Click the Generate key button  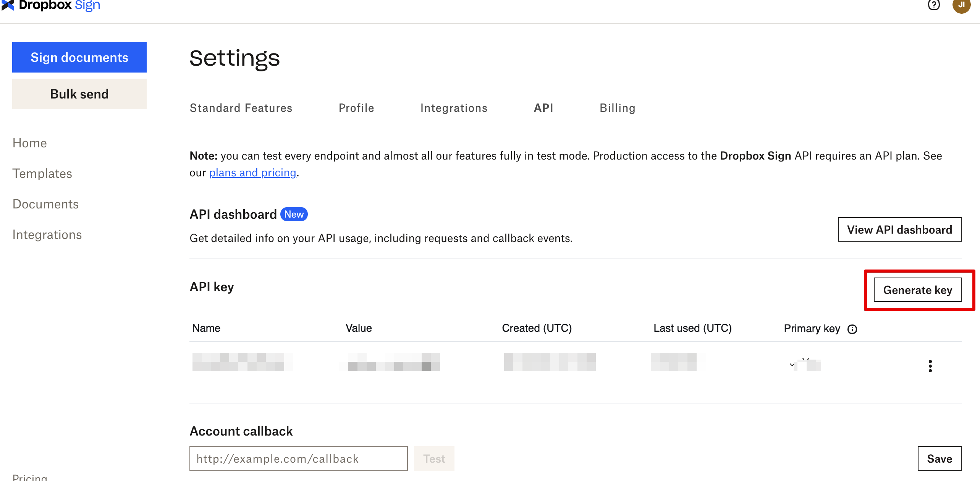pyautogui.click(x=917, y=290)
